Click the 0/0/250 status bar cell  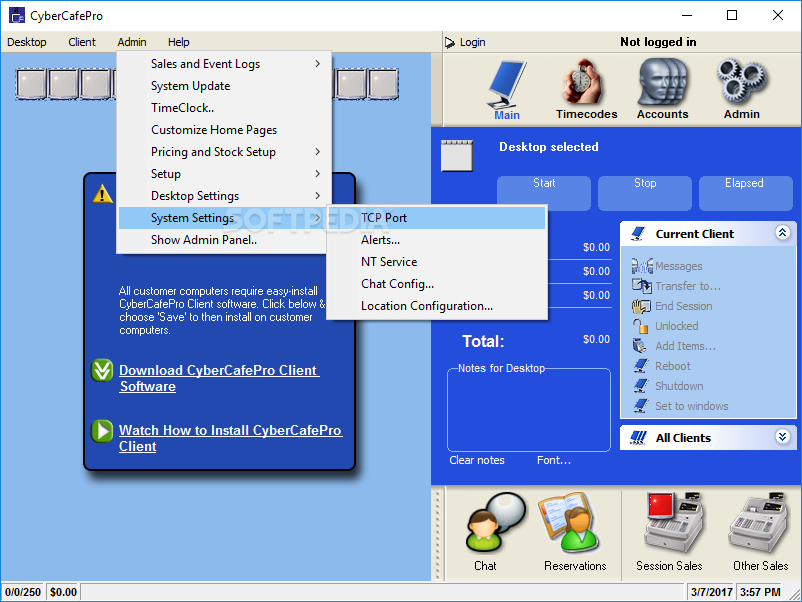pos(23,592)
